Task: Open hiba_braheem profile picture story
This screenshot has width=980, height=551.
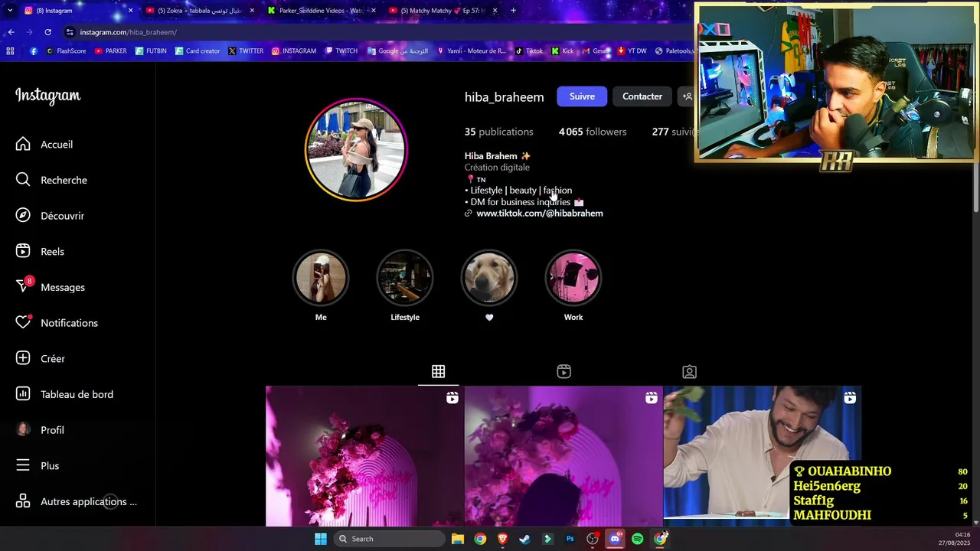Action: pyautogui.click(x=356, y=149)
